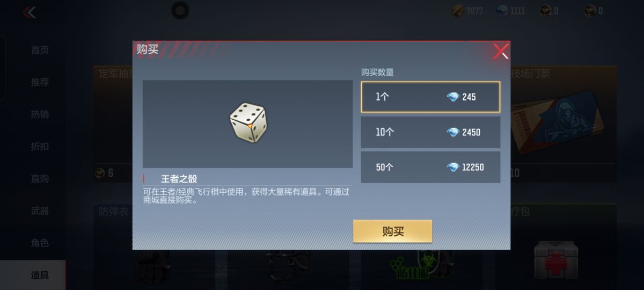Select the 50个 quantity option

click(430, 167)
